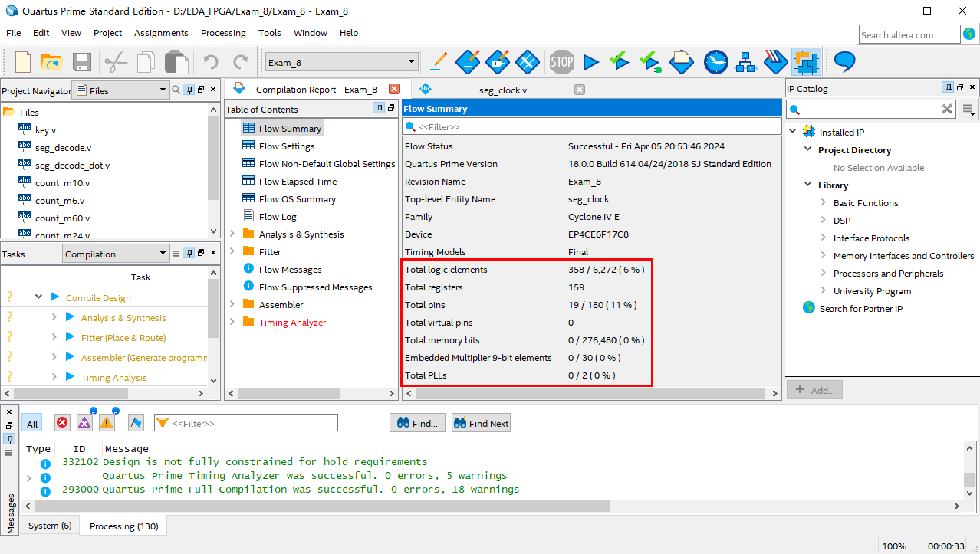Open the Tasks Compilation dropdown
The height and width of the screenshot is (554, 980).
point(115,254)
